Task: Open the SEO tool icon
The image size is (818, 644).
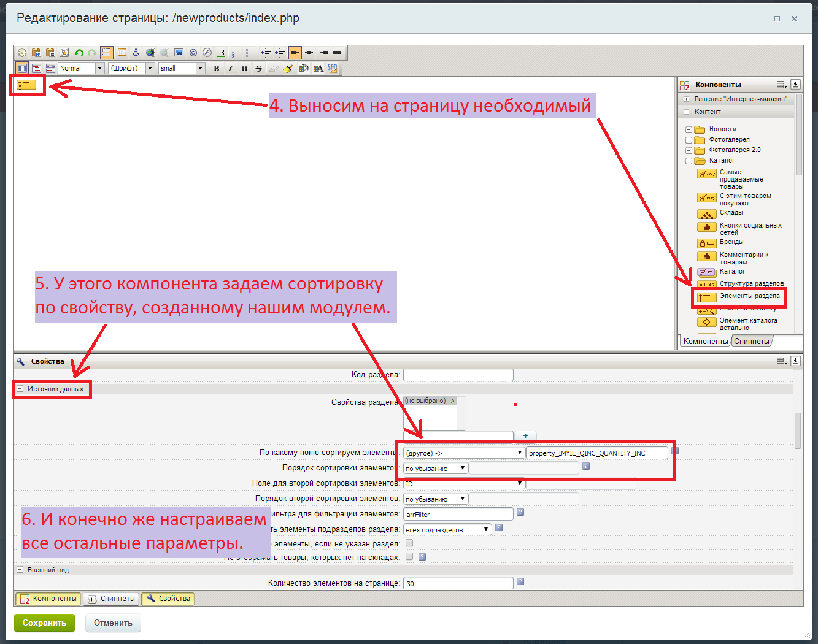Action: pos(332,69)
